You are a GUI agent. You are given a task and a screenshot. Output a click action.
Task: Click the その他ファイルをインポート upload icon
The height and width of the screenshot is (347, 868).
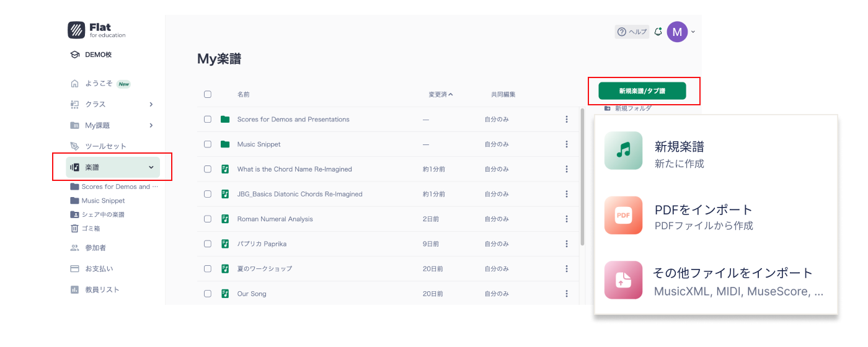tap(623, 280)
